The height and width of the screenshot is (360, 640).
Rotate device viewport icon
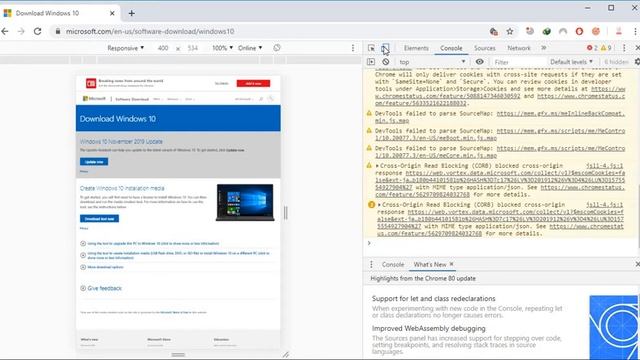[x=277, y=48]
